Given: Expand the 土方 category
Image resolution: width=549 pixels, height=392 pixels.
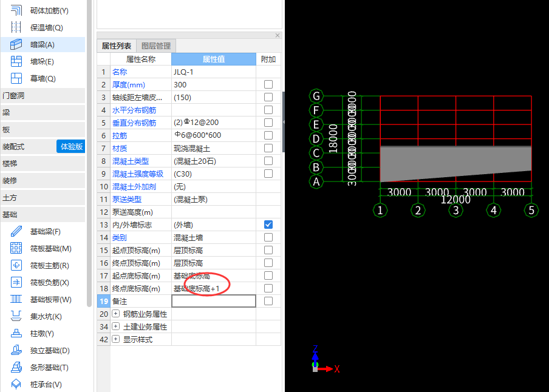Looking at the screenshot, I should 43,198.
